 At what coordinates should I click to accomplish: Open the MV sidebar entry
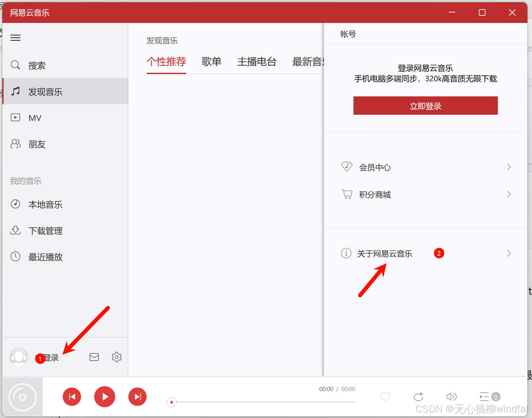pos(65,117)
